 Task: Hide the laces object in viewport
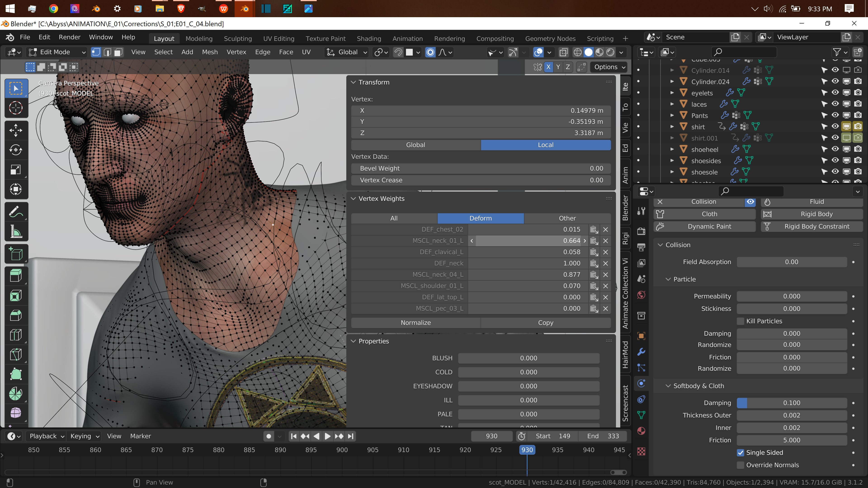click(835, 104)
